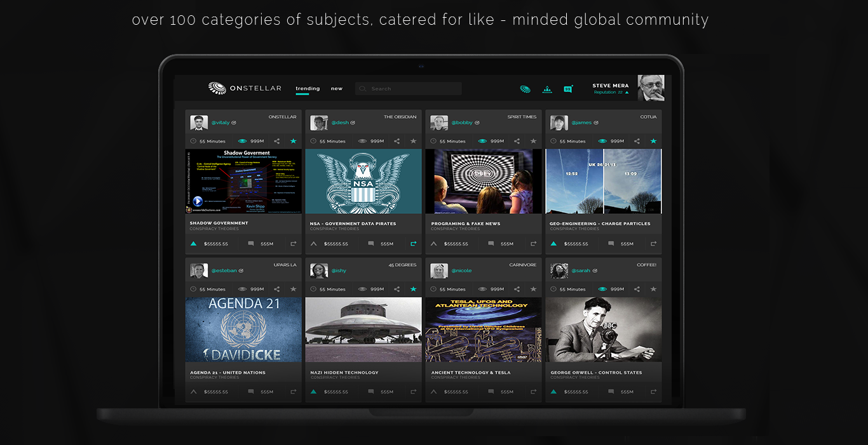
Task: Switch to the new tab
Action: [x=337, y=89]
